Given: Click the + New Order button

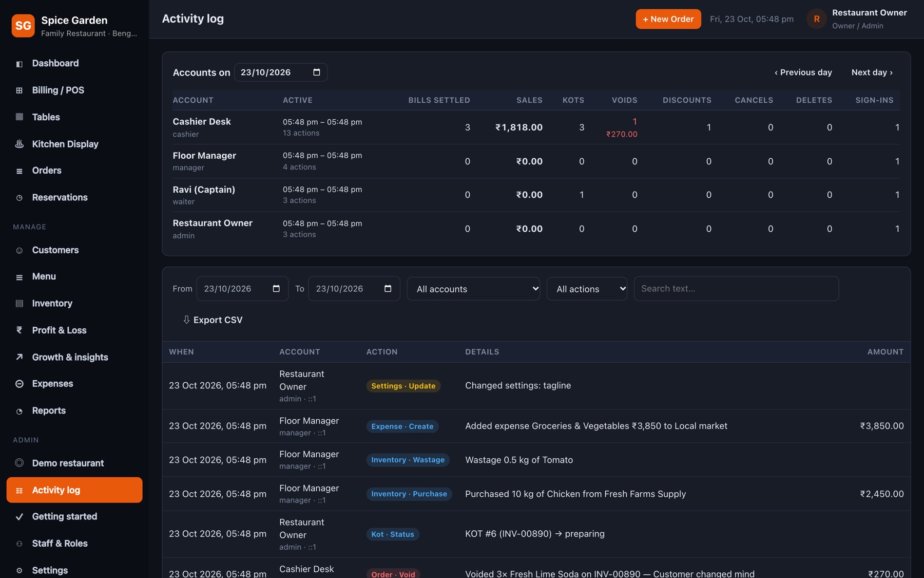Looking at the screenshot, I should click(668, 19).
